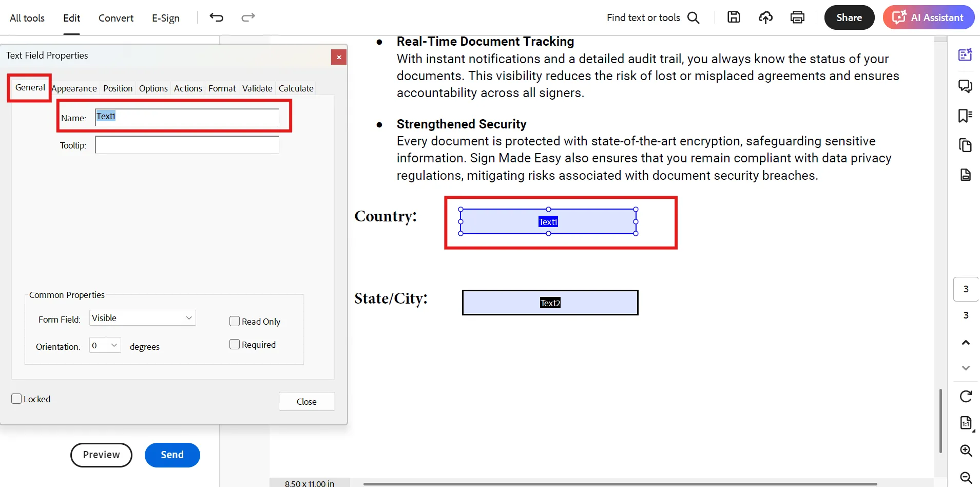This screenshot has width=980, height=487.
Task: Switch to the Appearance tab
Action: point(74,88)
